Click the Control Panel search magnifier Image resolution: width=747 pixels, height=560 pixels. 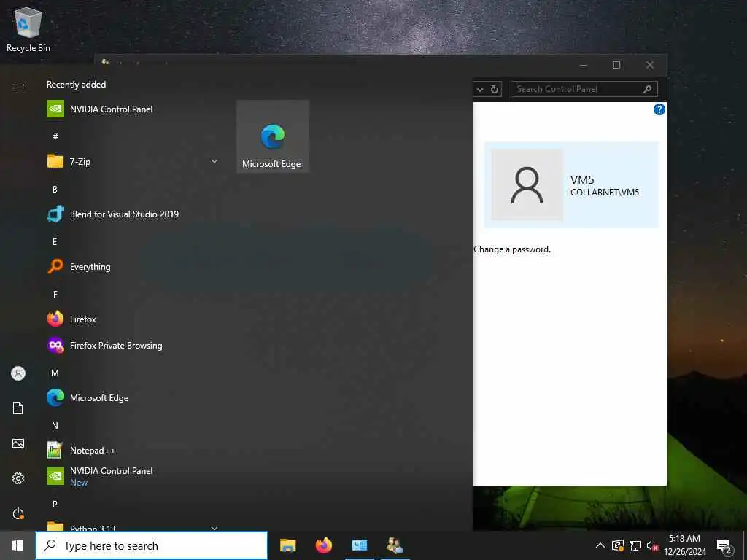click(x=648, y=89)
